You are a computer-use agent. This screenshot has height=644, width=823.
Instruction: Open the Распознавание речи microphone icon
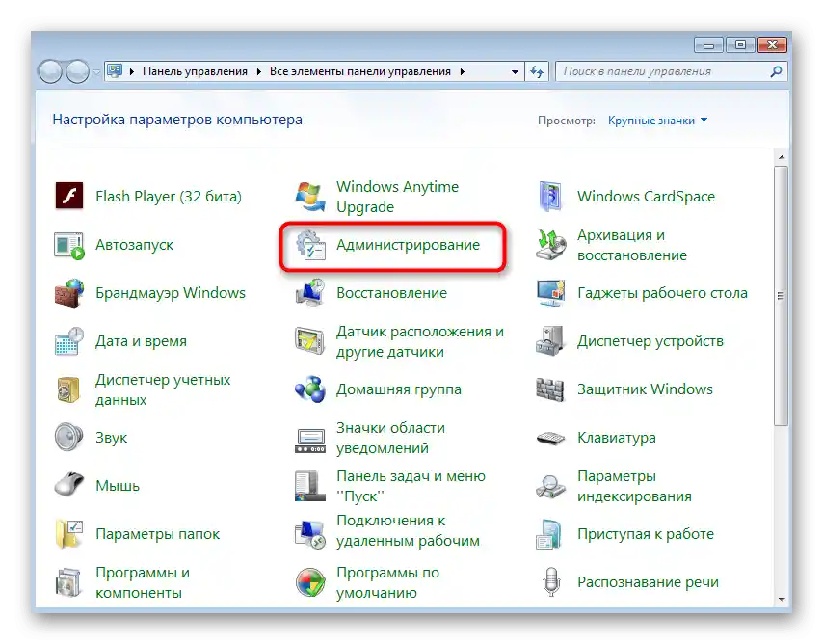(x=550, y=582)
